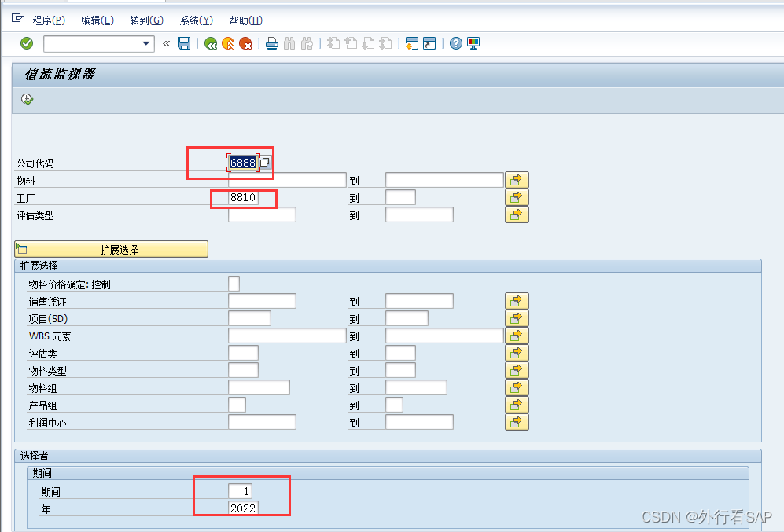This screenshot has width=784, height=532.
Task: Click the Previous Page icon
Action: point(351,43)
